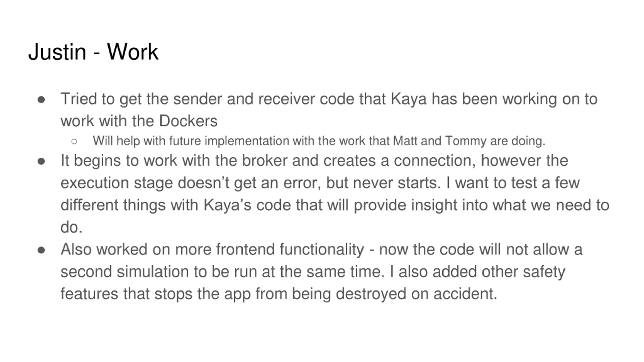Click the second solid bullet marker

41,161
